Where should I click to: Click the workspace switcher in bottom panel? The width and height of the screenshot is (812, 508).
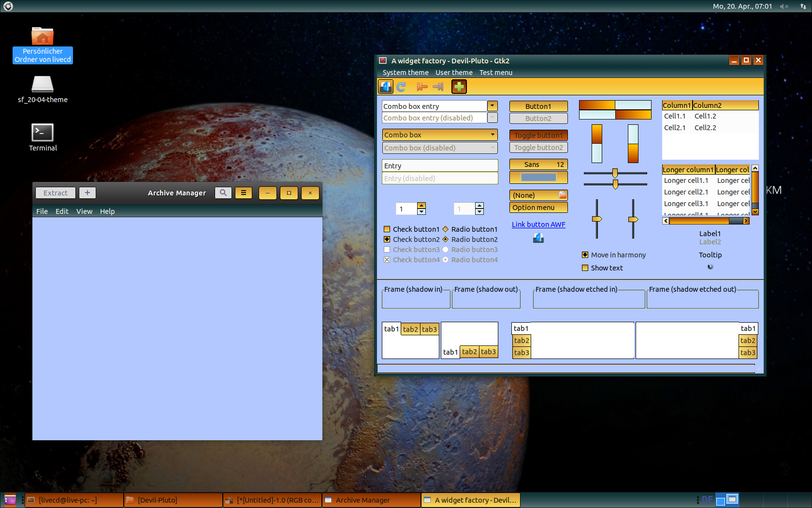[x=727, y=500]
